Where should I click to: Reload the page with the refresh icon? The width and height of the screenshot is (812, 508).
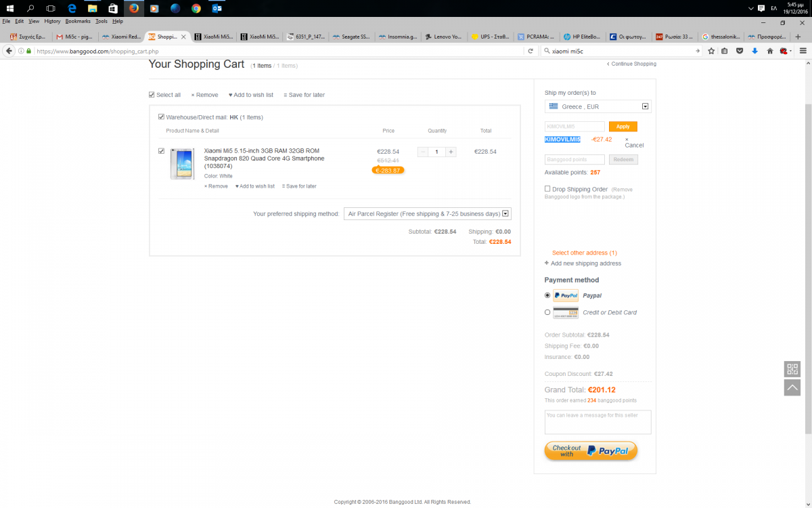point(531,51)
